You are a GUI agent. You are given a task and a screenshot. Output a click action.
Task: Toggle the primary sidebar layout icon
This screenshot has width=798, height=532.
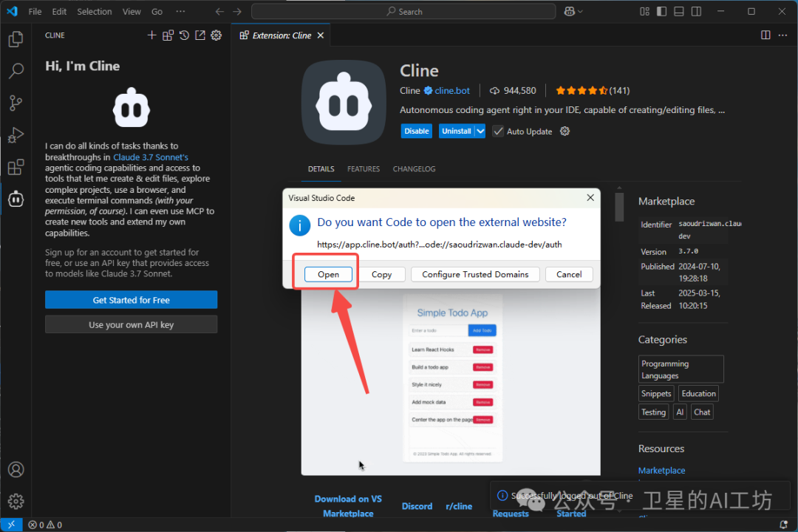click(x=662, y=11)
